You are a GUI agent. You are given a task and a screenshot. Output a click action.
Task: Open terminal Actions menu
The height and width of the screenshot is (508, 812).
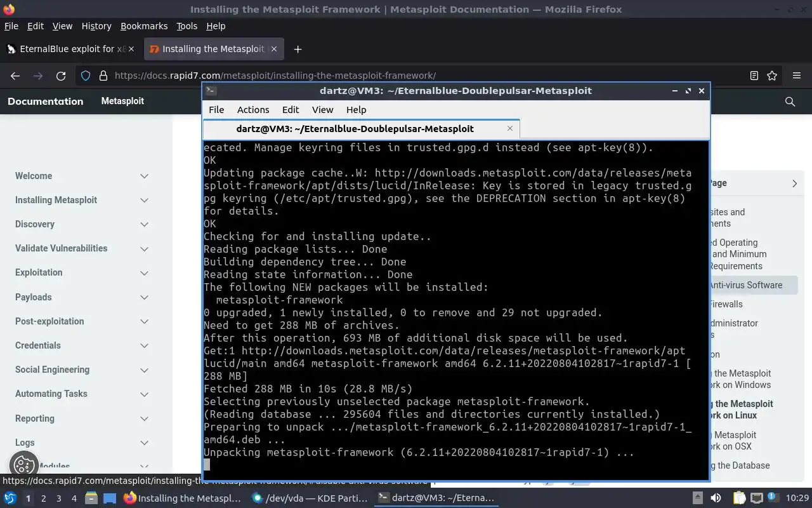click(x=253, y=110)
